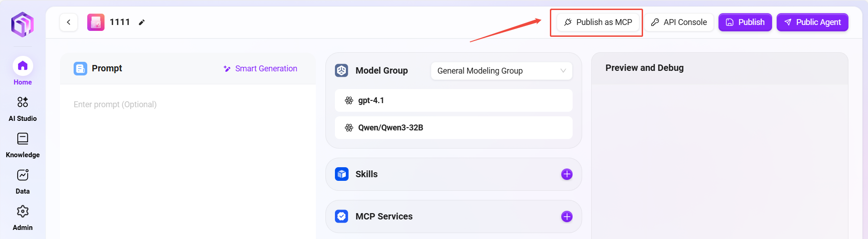Expand the General Modeling Group dropdown

(501, 71)
